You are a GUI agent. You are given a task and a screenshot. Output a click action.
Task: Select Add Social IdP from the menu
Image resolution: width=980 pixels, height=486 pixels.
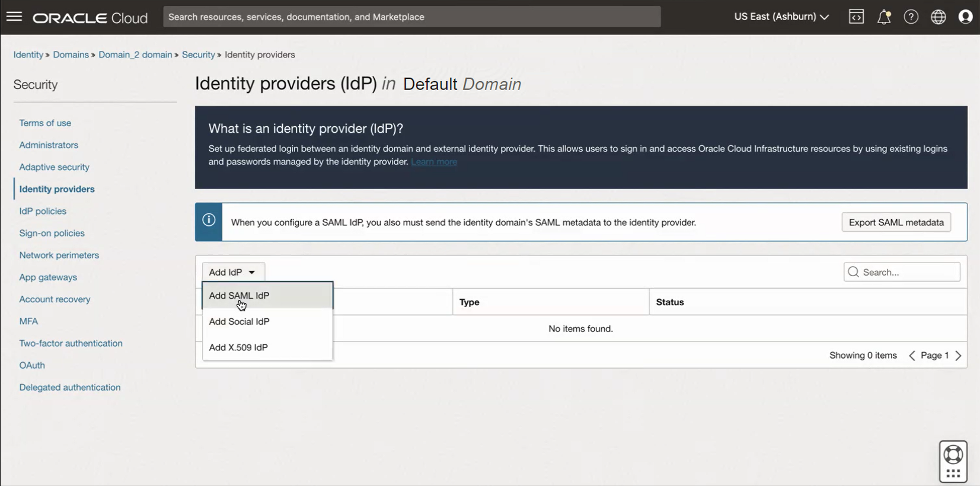click(267, 321)
